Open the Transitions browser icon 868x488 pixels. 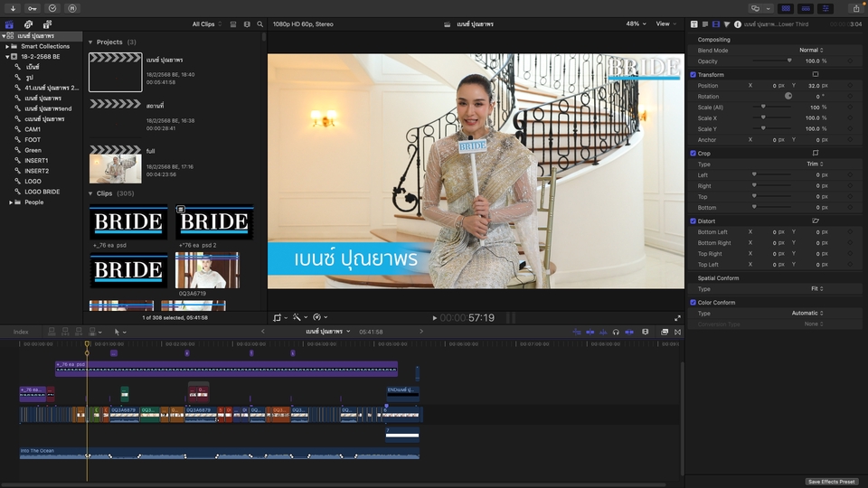pos(677,332)
